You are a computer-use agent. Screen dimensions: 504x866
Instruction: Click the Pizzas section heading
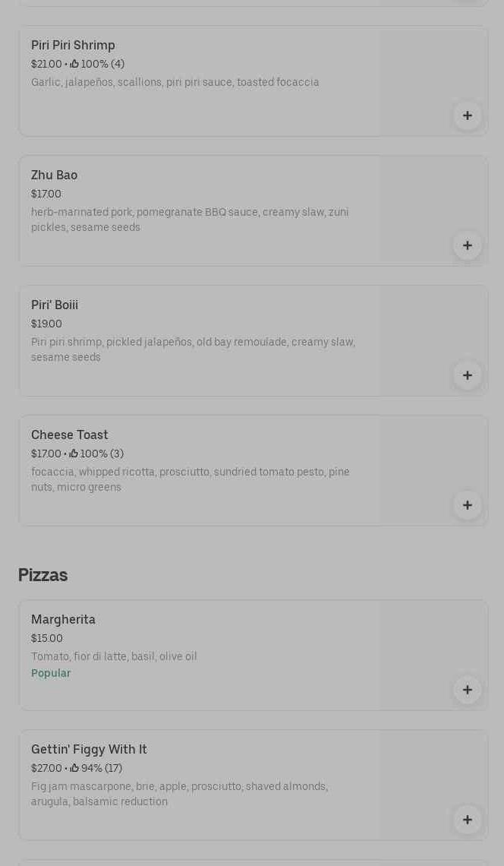[43, 575]
